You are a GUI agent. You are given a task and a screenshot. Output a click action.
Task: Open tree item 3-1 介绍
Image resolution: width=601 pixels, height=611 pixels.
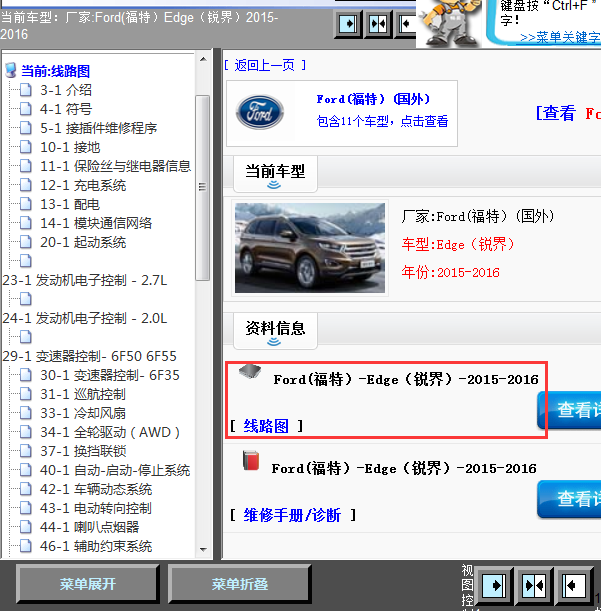[65, 90]
